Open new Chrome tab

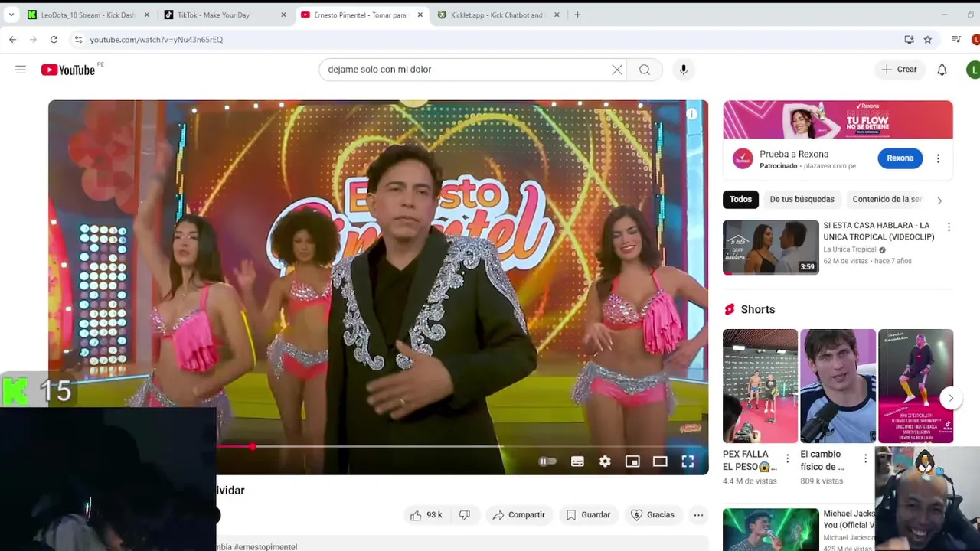(x=577, y=15)
